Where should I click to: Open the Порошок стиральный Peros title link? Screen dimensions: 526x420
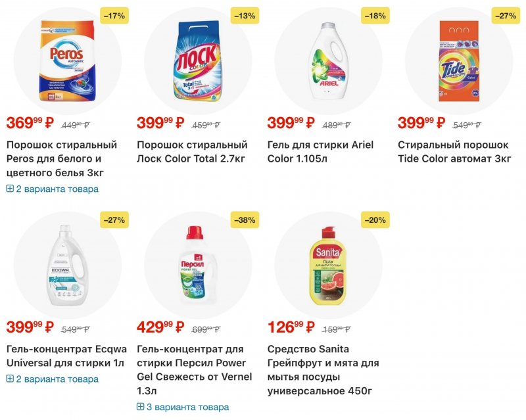62,158
